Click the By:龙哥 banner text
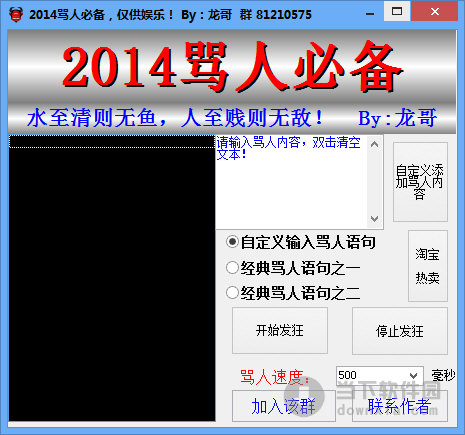 397,118
